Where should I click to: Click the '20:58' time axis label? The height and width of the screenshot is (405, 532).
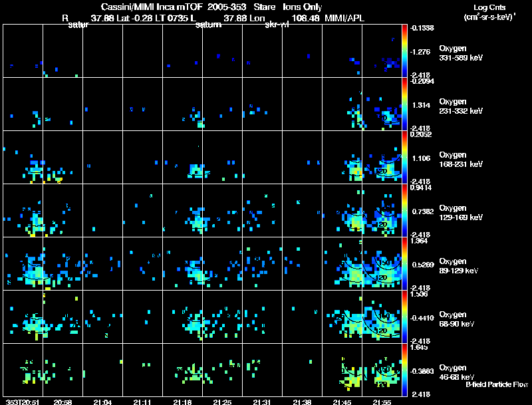[63, 402]
